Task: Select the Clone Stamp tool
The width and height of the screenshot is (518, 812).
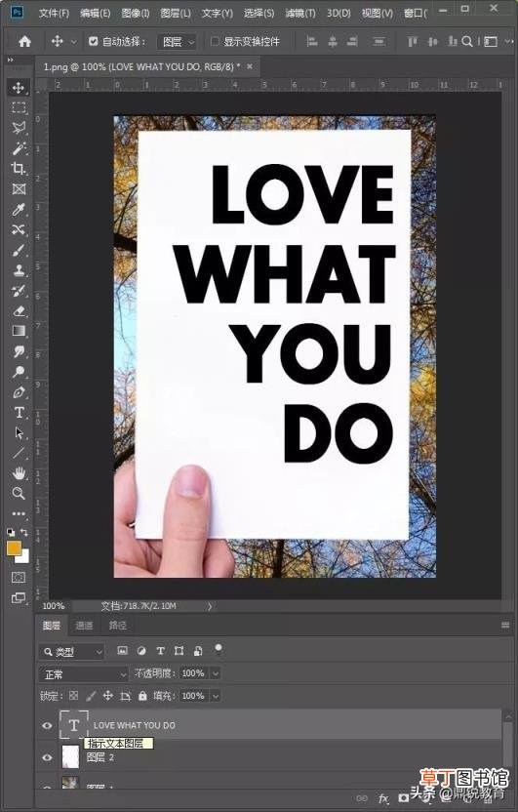Action: coord(20,270)
